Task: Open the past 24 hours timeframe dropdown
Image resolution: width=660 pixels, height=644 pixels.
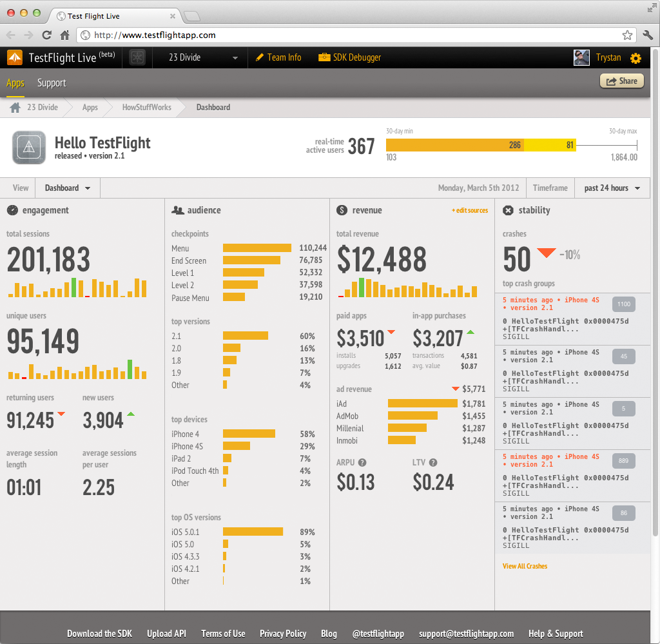Action: click(612, 188)
